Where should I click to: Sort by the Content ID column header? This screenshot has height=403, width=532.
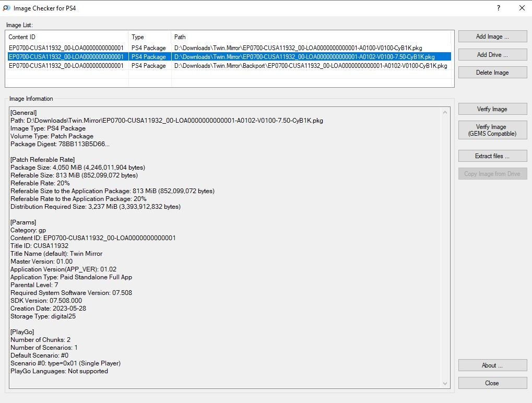[67, 37]
